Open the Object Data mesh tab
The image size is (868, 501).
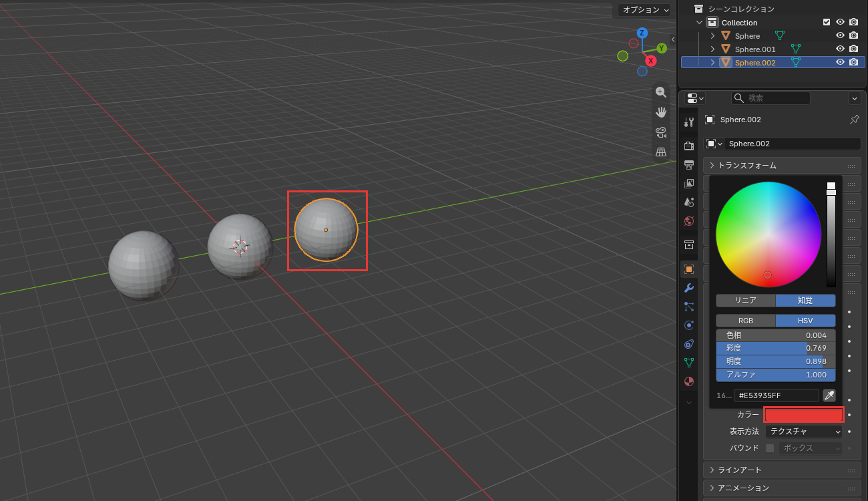tap(689, 363)
